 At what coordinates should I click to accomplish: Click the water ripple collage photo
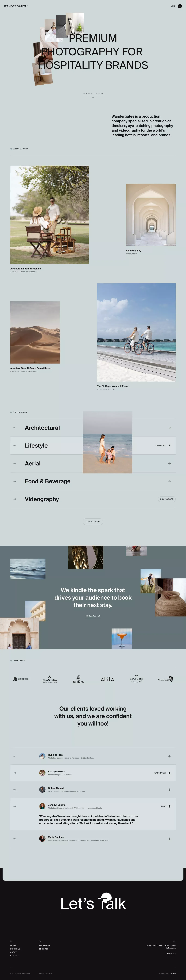tap(28, 569)
